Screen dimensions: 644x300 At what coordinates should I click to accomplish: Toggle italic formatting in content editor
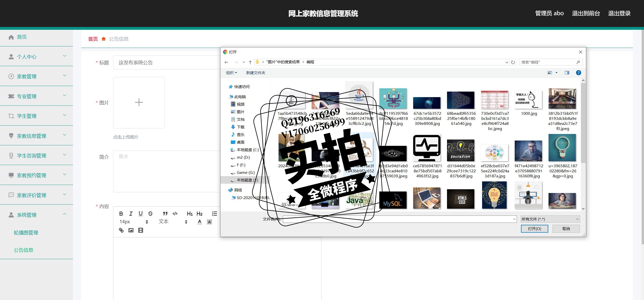coord(131,214)
